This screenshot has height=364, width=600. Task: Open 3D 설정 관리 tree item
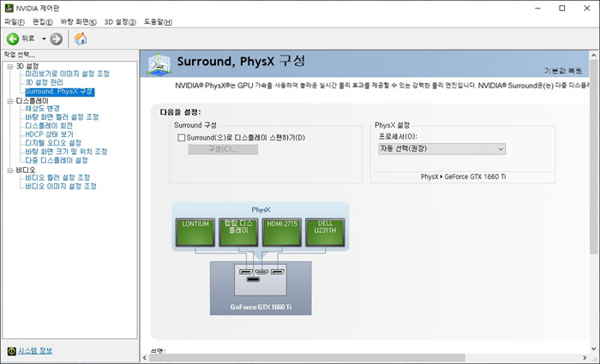point(44,82)
